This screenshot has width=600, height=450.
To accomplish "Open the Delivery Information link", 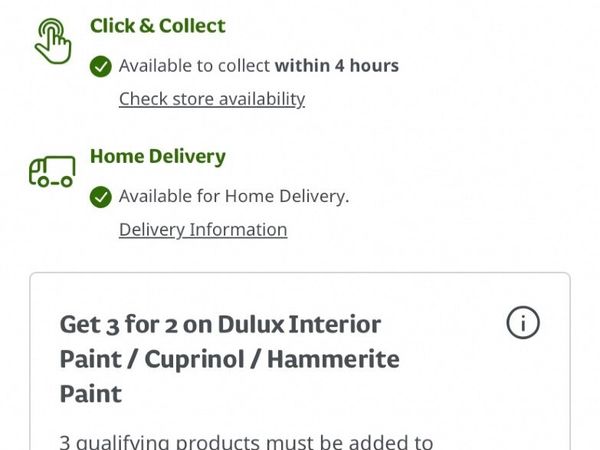I will [x=203, y=229].
